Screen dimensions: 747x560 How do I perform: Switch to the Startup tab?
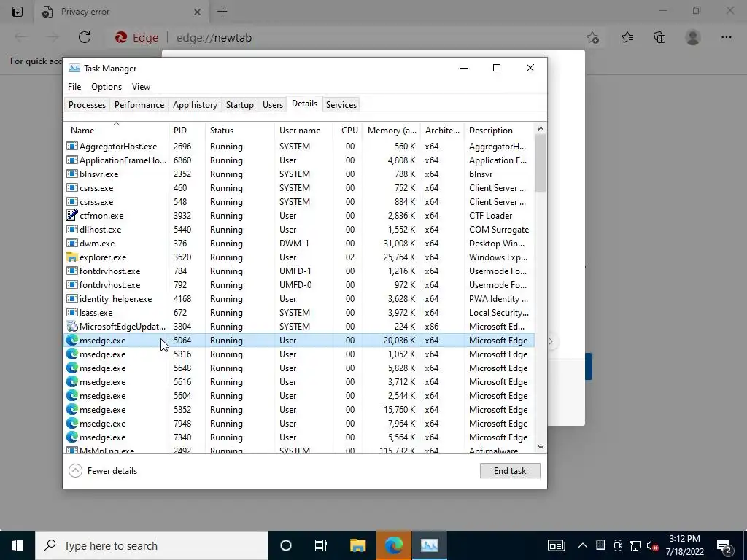[x=239, y=105]
